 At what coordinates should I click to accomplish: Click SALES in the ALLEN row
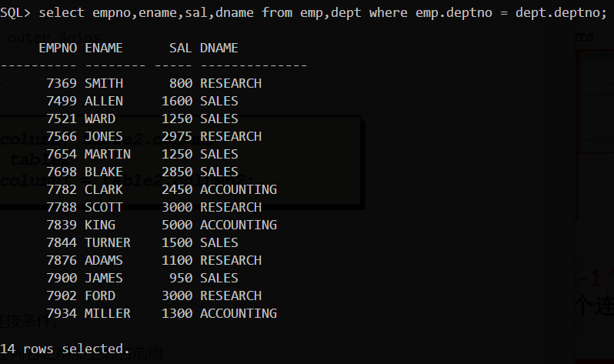pos(219,101)
